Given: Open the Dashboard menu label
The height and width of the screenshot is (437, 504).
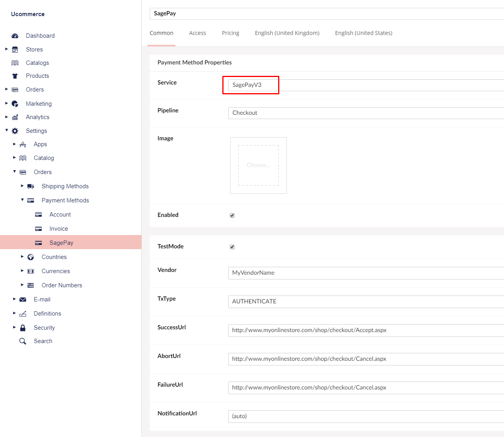Looking at the screenshot, I should pos(40,36).
